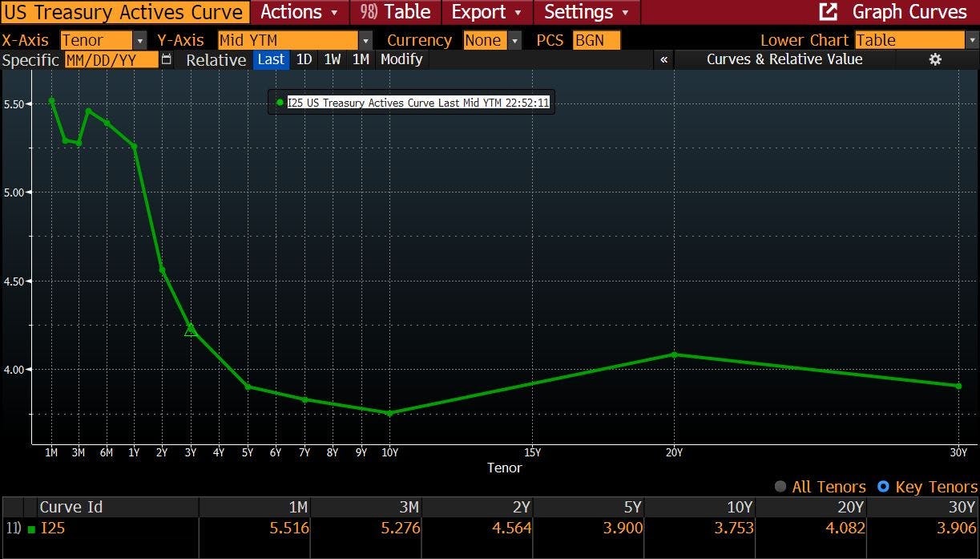
Task: Open the Export menu
Action: [486, 12]
